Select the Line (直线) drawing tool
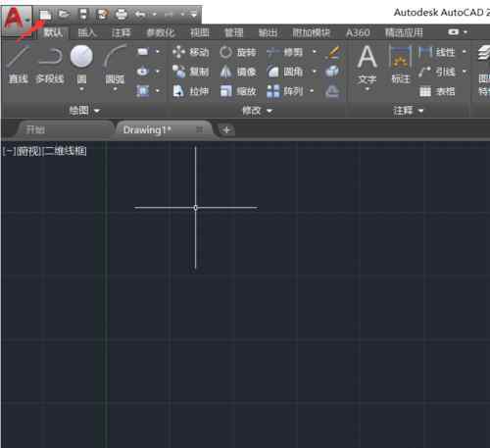Image resolution: width=490 pixels, height=448 pixels. [18, 65]
